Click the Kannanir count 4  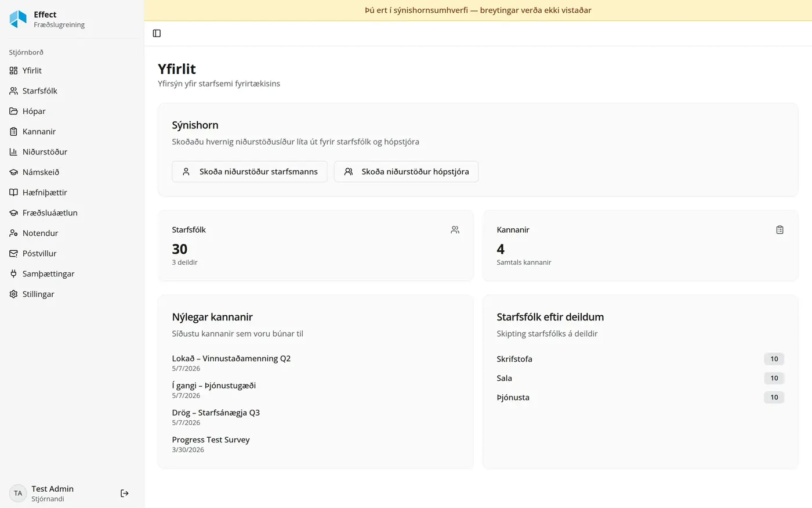coord(501,249)
